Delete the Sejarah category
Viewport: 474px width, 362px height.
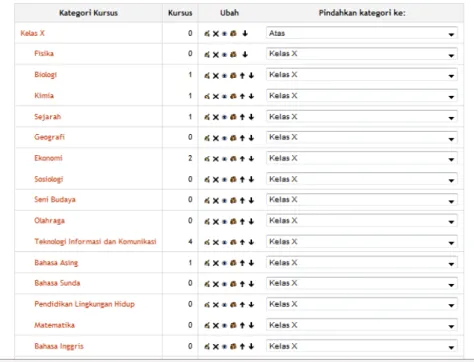click(216, 117)
